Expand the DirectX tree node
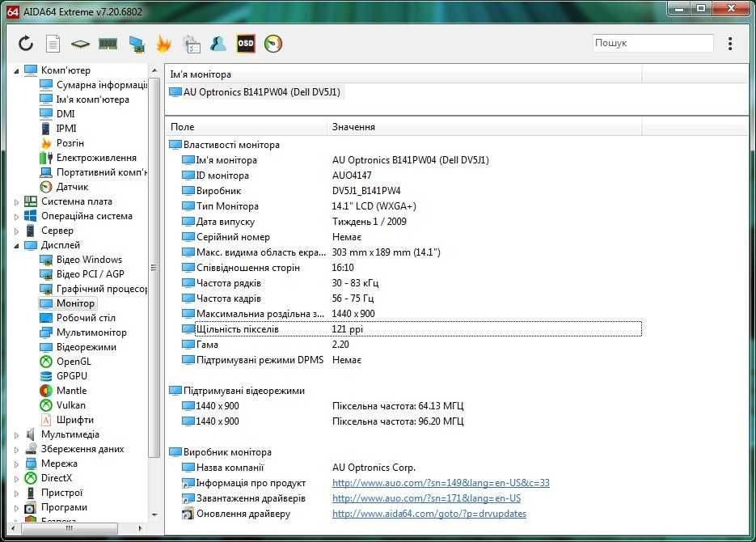 point(16,478)
